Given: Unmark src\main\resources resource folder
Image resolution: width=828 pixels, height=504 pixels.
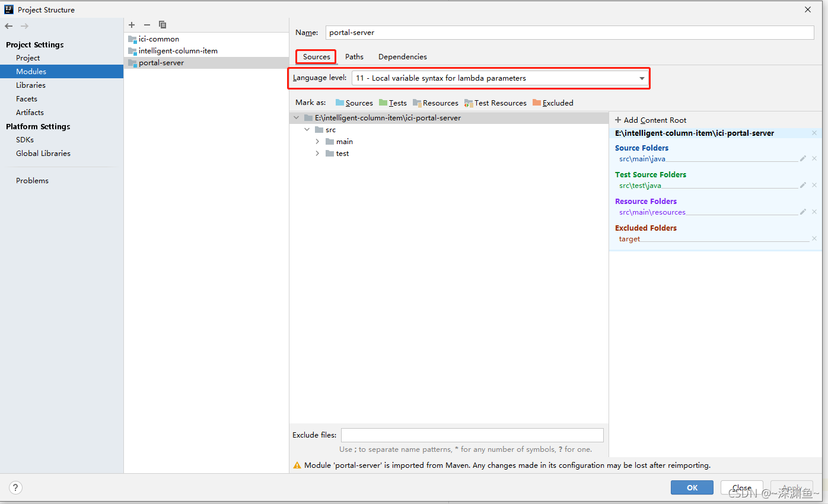Looking at the screenshot, I should click(814, 212).
